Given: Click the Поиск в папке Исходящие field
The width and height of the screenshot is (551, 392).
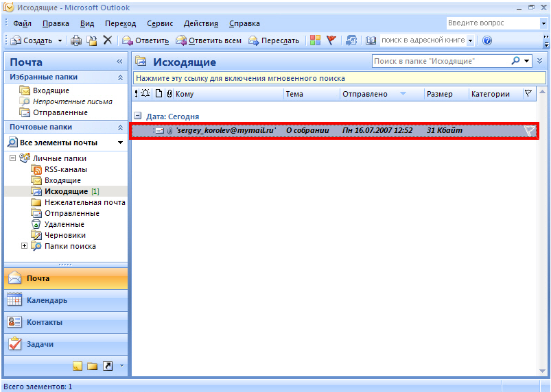Looking at the screenshot, I should (x=441, y=61).
